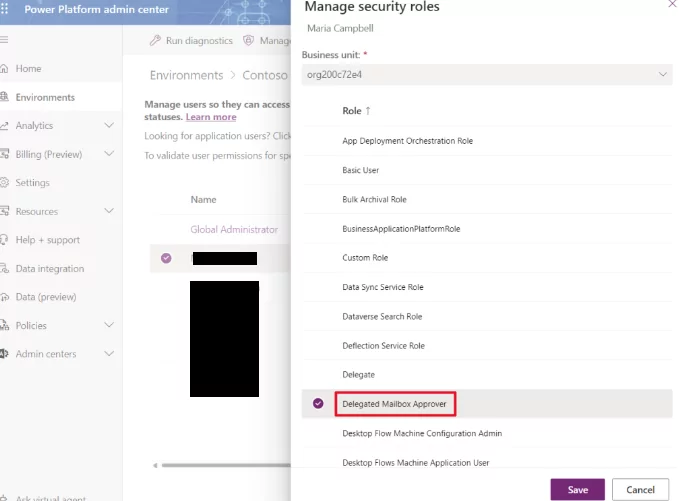Close the Manage security roles panel
679x501 pixels.
[673, 3]
